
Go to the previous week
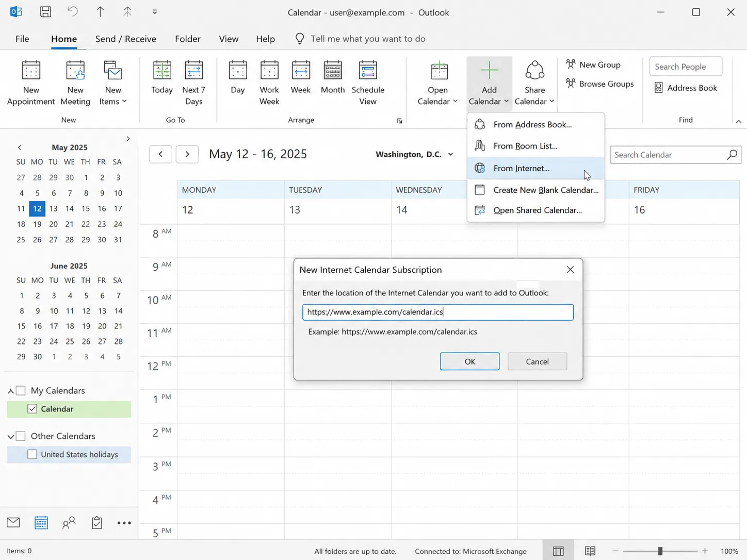click(x=160, y=154)
